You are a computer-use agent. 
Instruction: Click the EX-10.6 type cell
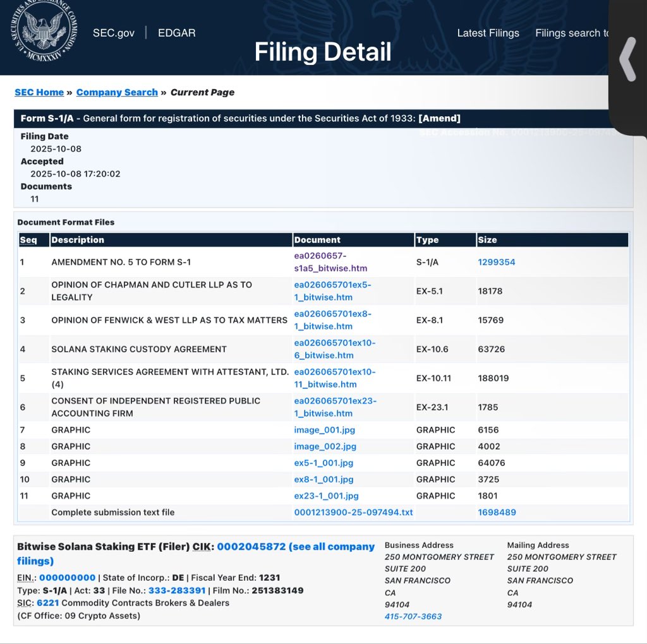pyautogui.click(x=432, y=349)
